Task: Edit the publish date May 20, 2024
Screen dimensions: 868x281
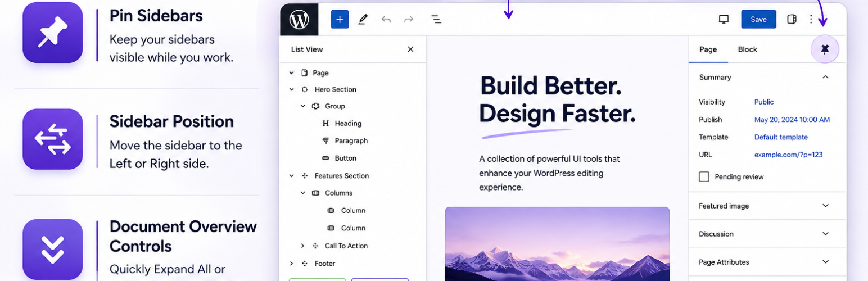Action: click(792, 120)
